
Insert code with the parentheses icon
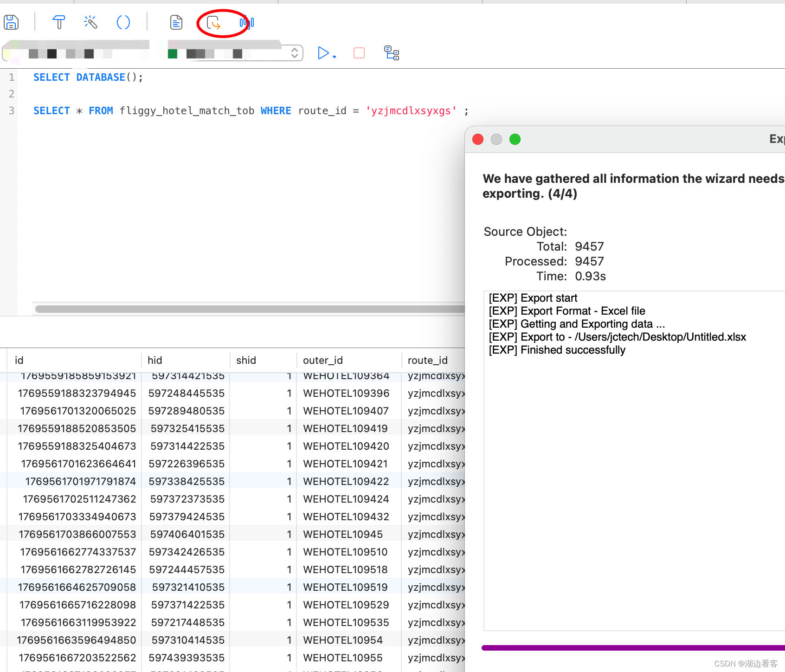(123, 22)
